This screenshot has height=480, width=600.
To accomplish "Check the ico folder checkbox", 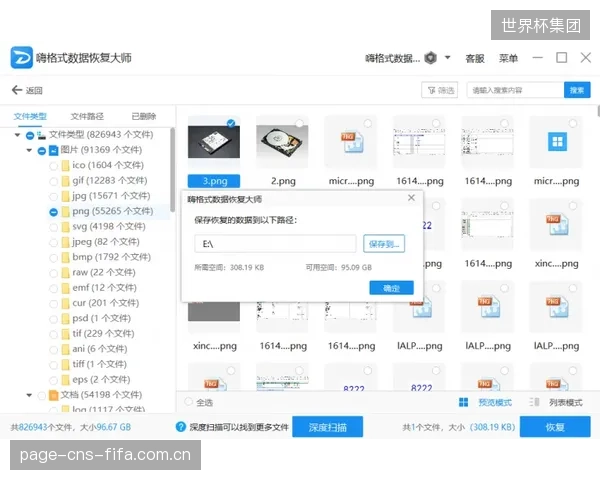I will pyautogui.click(x=54, y=166).
